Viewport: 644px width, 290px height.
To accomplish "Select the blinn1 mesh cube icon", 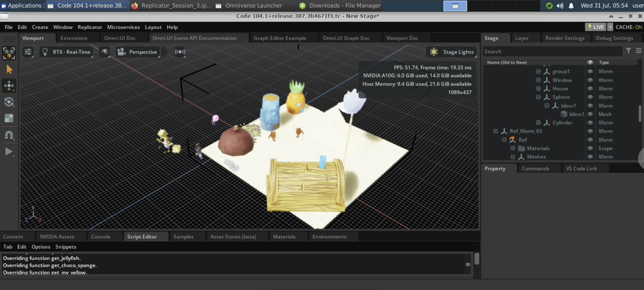I will pos(564,114).
